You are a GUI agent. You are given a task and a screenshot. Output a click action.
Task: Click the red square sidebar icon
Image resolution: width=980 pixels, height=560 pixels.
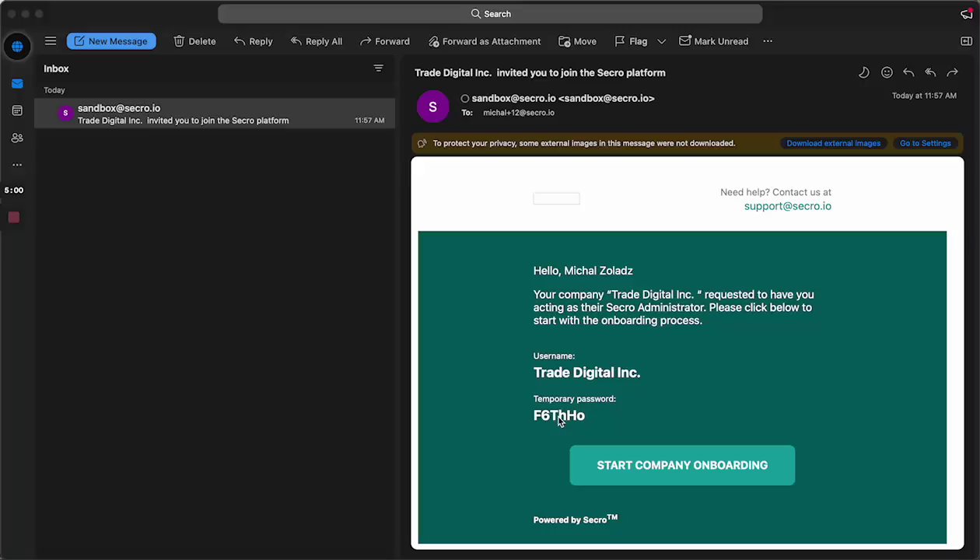click(14, 217)
